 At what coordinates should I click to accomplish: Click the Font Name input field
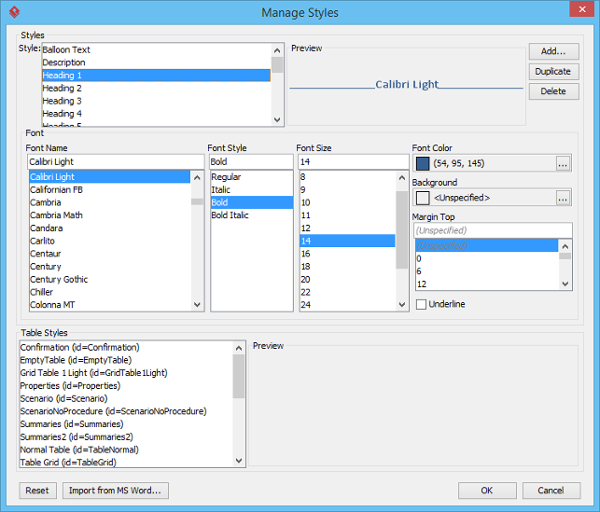pos(116,162)
